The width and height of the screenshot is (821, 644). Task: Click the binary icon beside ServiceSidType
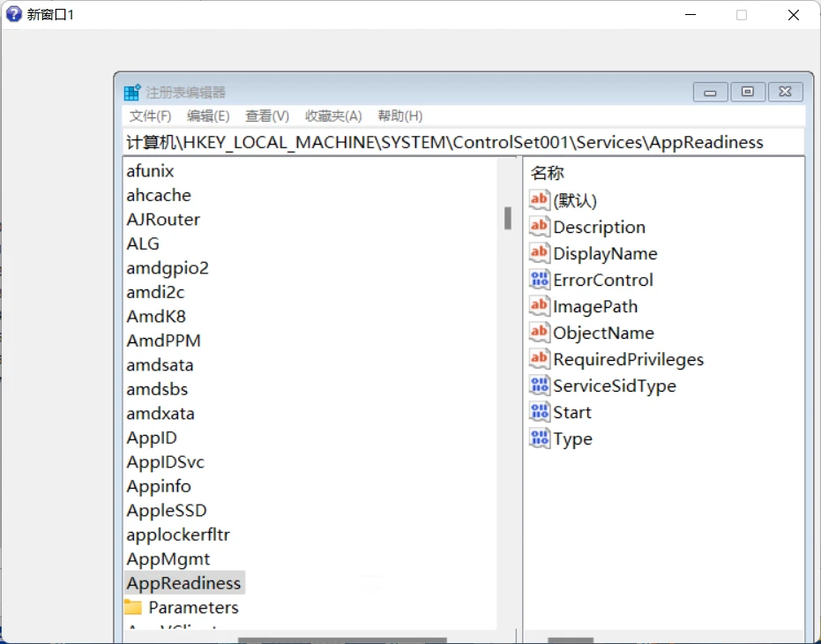pos(540,386)
